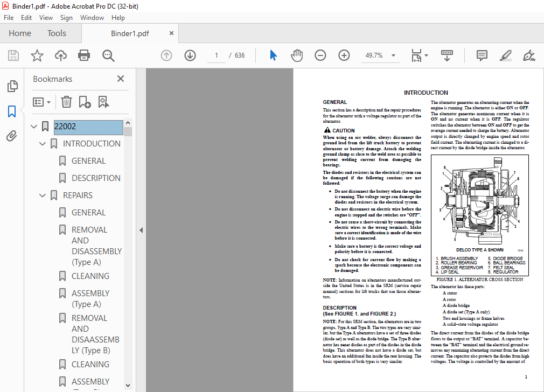The height and width of the screenshot is (392, 544).
Task: Click the 49.7% zoom value field
Action: [374, 55]
